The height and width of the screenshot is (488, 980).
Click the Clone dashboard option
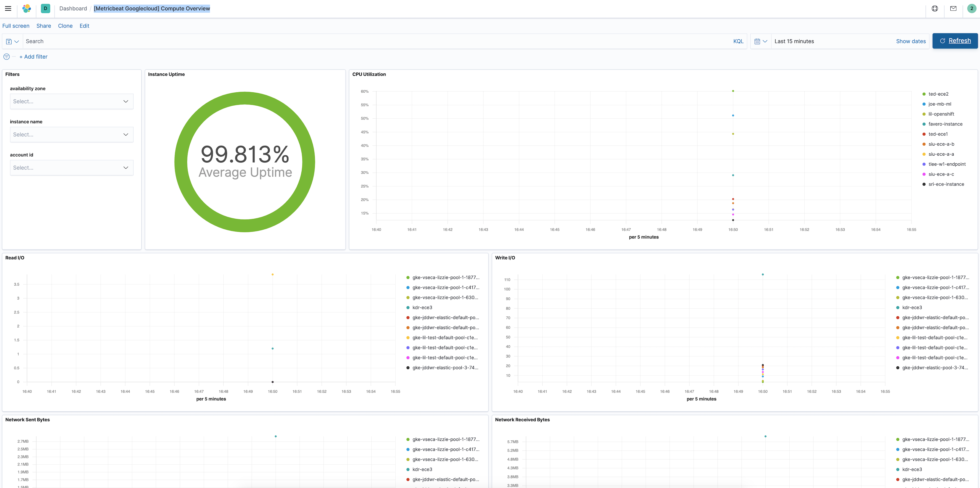pyautogui.click(x=65, y=25)
